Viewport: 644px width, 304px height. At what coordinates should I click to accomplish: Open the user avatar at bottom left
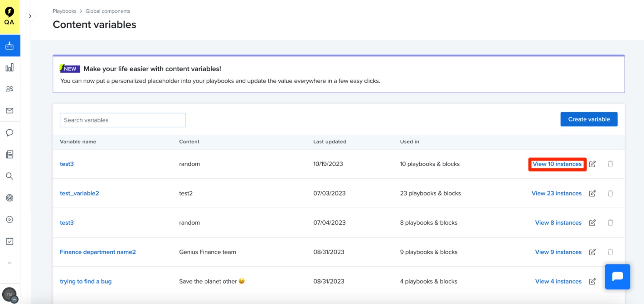(x=10, y=295)
